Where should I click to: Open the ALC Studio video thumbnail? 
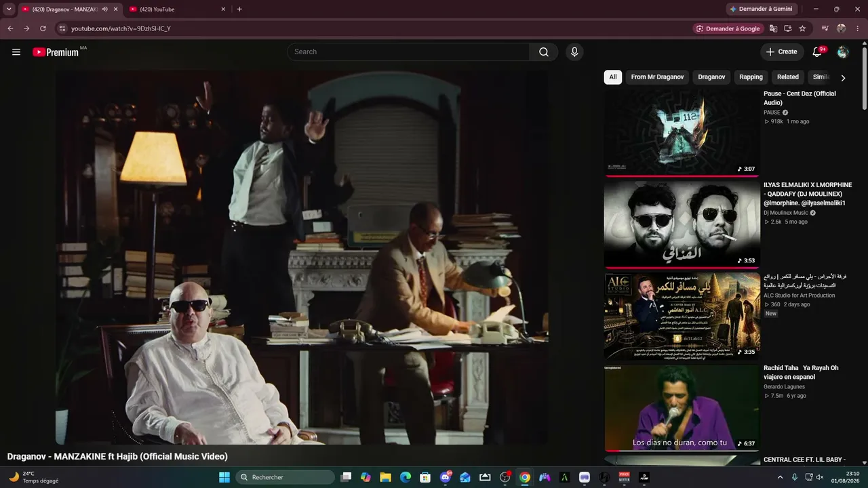click(x=682, y=316)
